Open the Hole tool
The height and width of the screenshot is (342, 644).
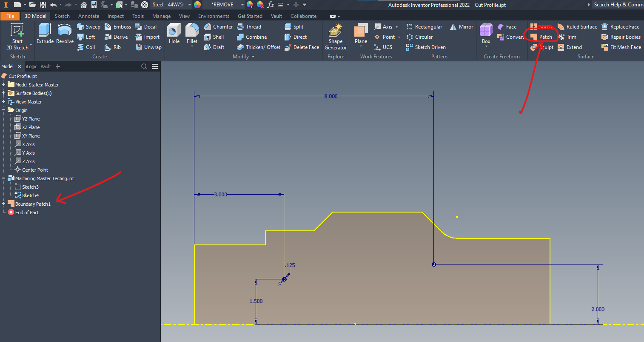(x=174, y=33)
